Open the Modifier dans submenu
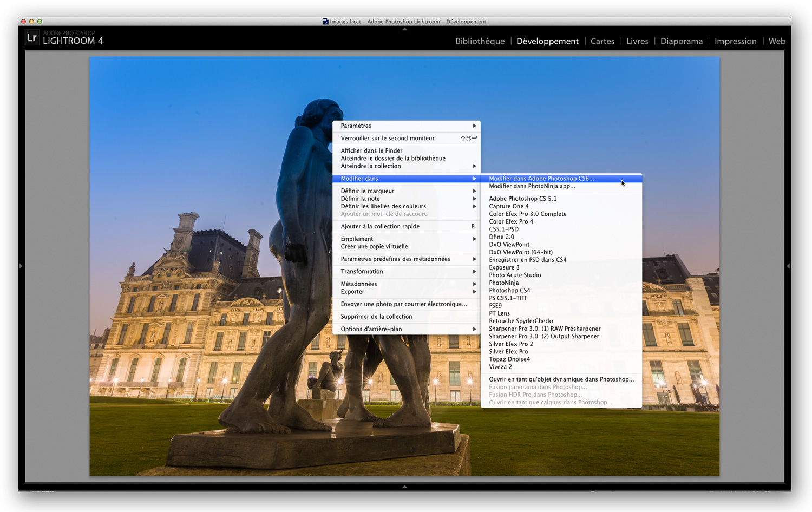Screen dimensions: 812x512 click(x=407, y=178)
